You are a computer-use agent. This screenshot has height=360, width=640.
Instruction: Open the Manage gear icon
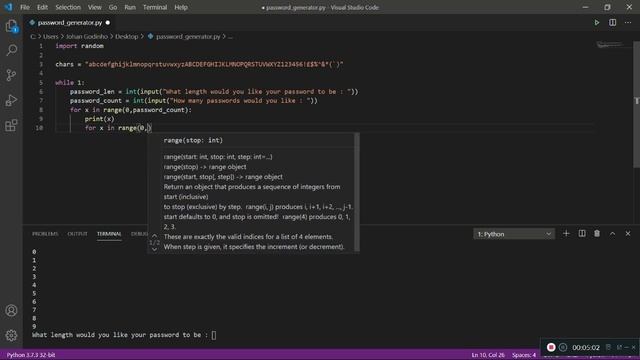coord(11,336)
